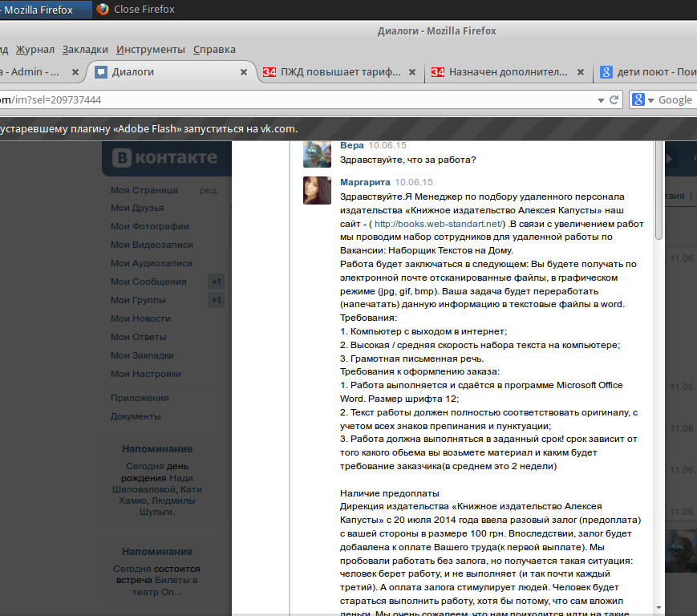
Task: Click scrollbar down arrow in dialog
Action: 659,607
